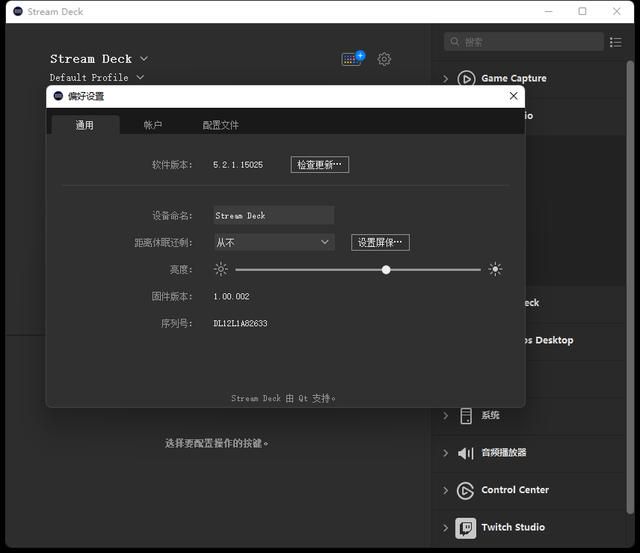Click the 'Stream Deck 由 Qt 支持' footer text
This screenshot has width=640, height=553.
point(284,398)
